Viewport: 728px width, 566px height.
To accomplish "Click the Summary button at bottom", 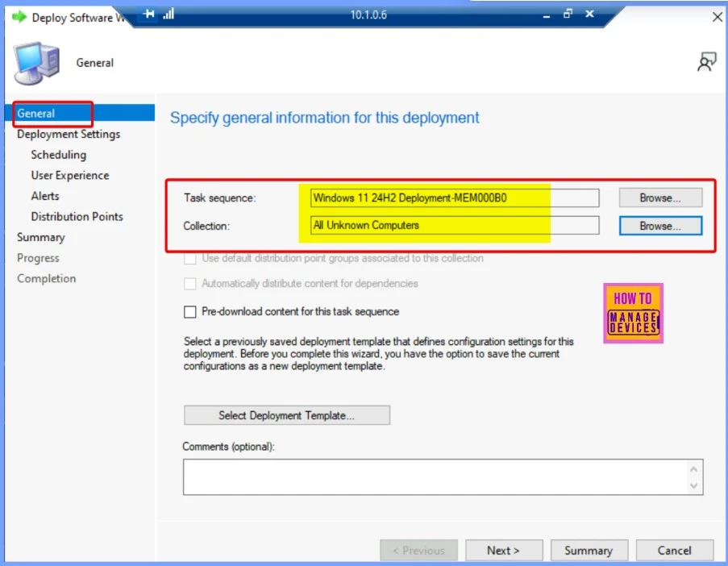I will pyautogui.click(x=589, y=550).
